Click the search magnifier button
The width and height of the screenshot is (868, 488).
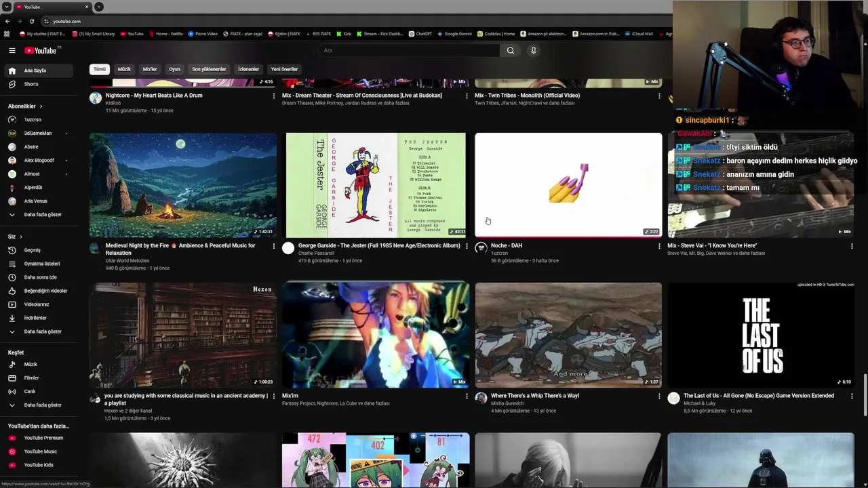pos(511,50)
